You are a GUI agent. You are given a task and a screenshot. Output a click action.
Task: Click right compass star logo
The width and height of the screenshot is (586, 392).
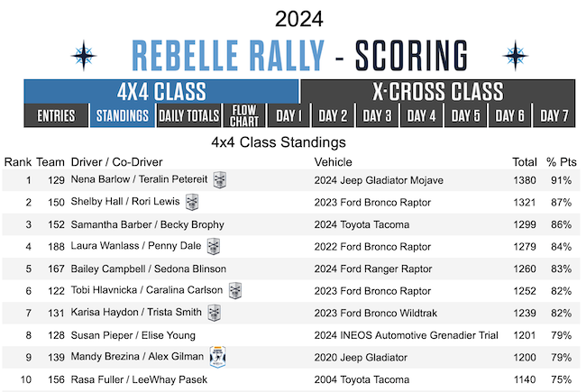pyautogui.click(x=515, y=55)
